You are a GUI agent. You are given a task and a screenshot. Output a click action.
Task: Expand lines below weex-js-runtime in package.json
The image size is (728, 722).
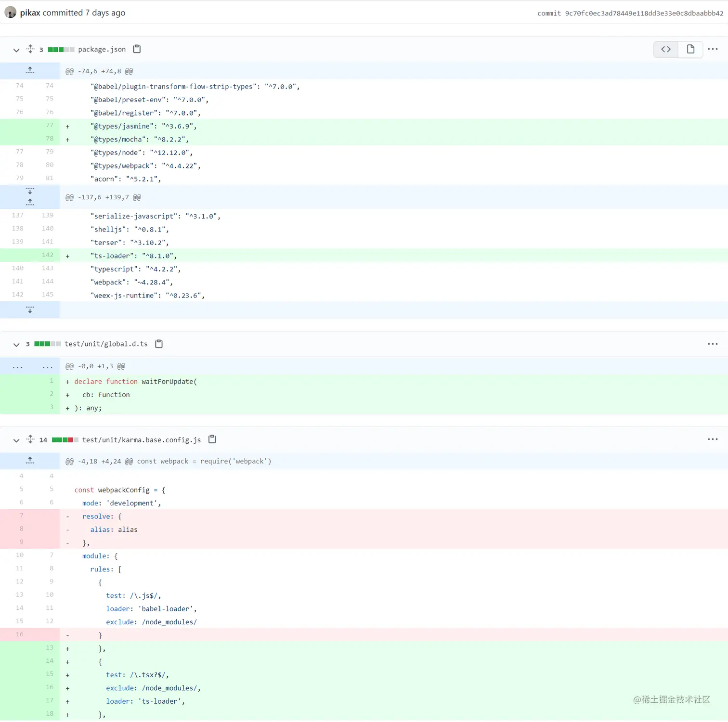[30, 310]
